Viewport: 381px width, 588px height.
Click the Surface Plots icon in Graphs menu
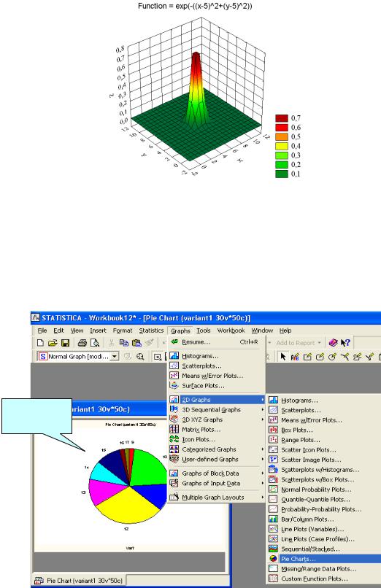coord(174,385)
